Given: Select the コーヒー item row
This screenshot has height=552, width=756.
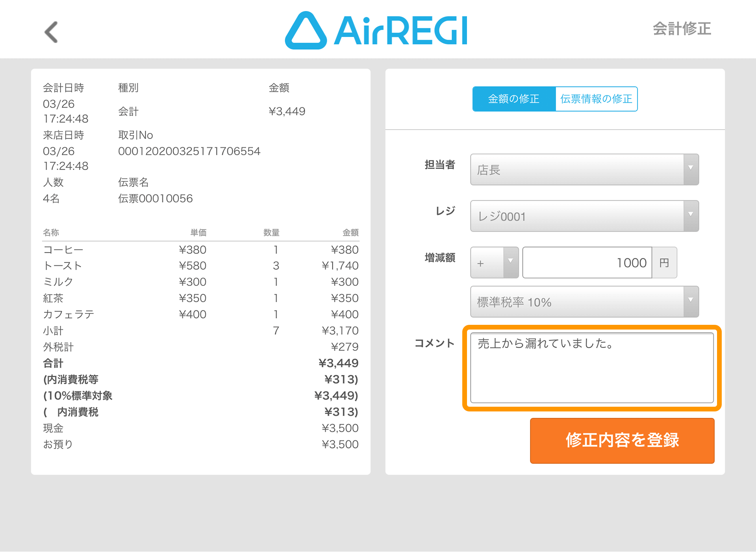Looking at the screenshot, I should click(201, 250).
